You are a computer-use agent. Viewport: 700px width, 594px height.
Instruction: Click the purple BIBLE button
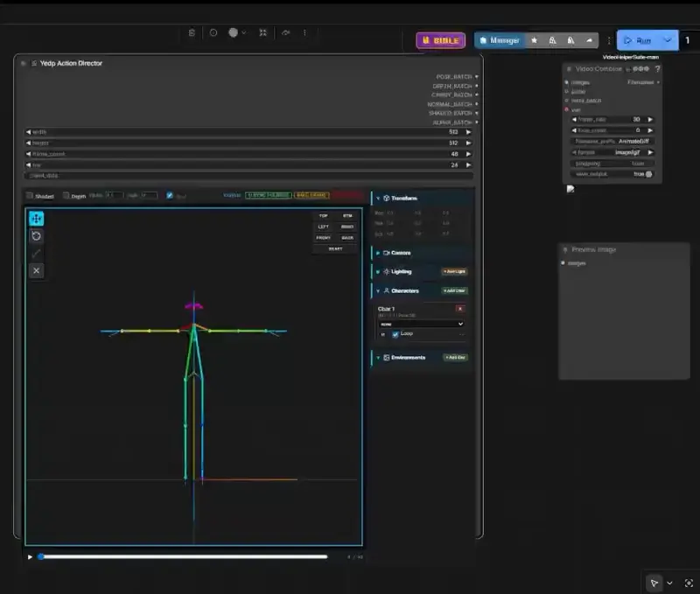[x=441, y=40]
